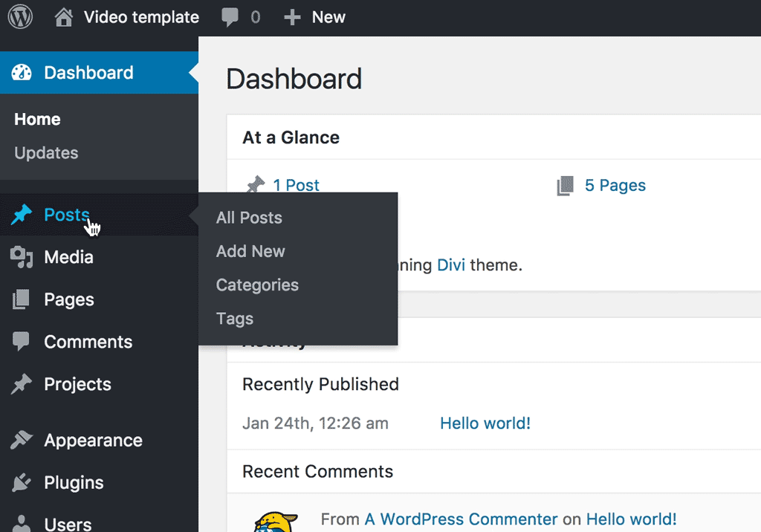Open the New item menu in the admin bar
The height and width of the screenshot is (532, 761).
pyautogui.click(x=314, y=16)
